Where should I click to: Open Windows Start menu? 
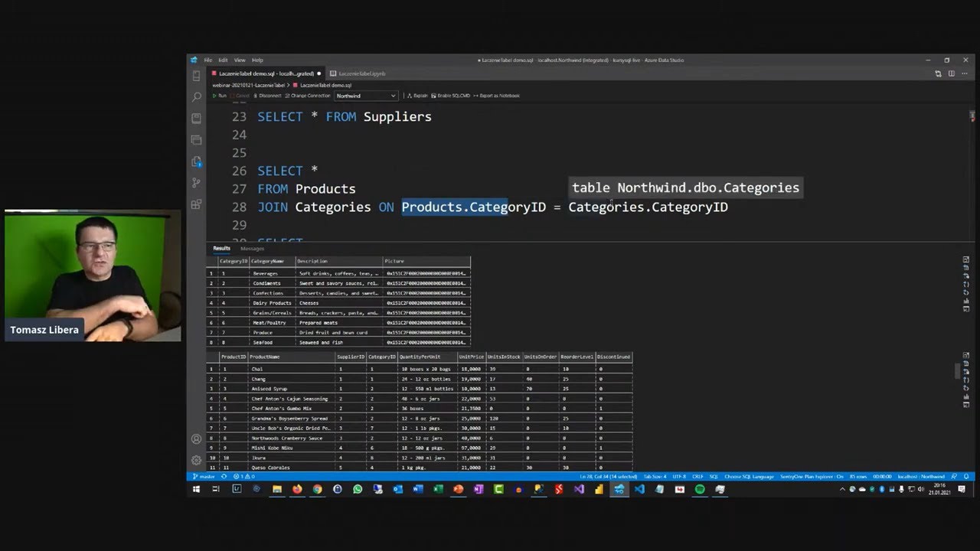196,489
